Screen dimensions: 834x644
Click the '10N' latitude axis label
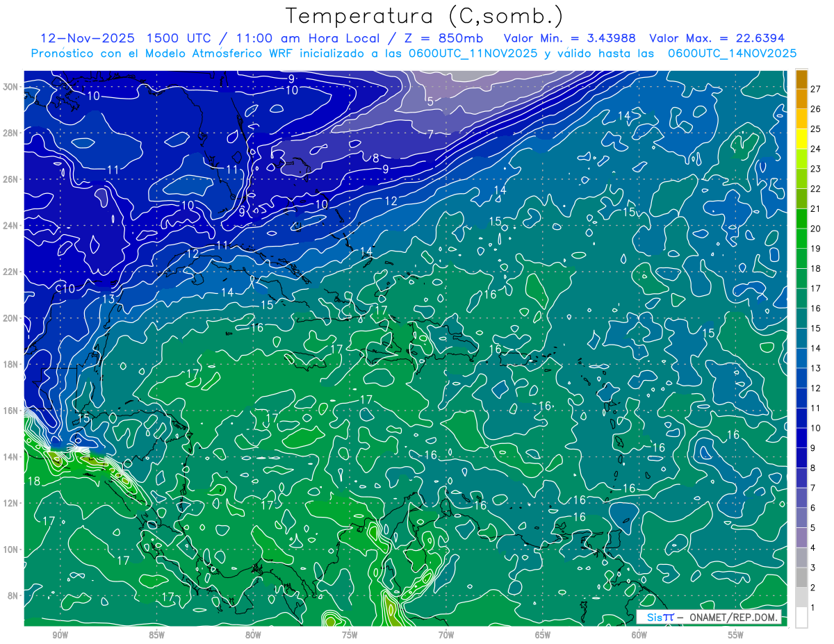point(11,550)
